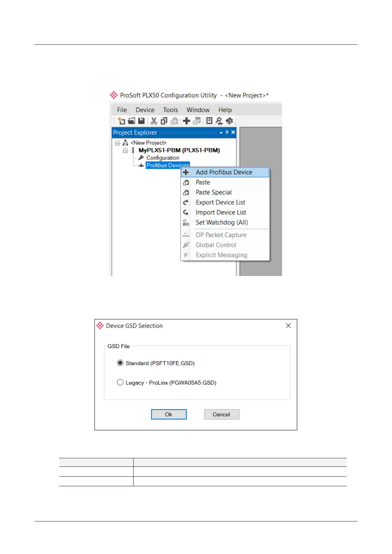The image size is (392, 554).
Task: Select the <New Project> tree item
Action: 148,143
